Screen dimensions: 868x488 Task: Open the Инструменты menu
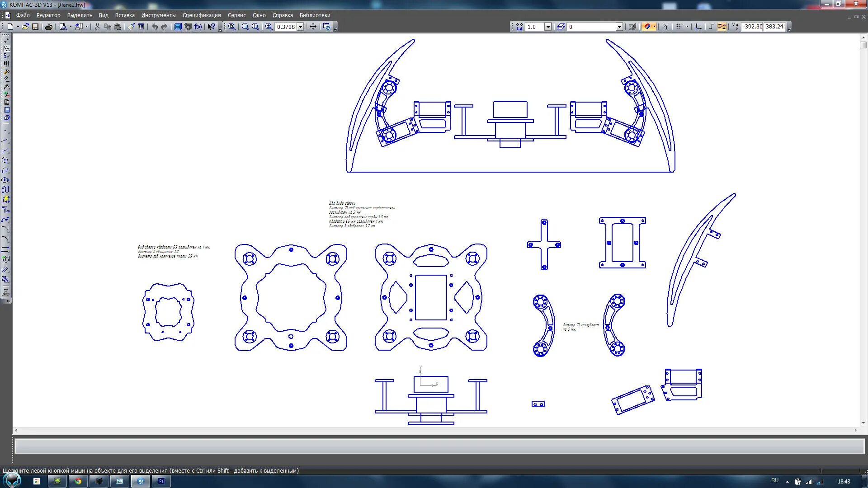pyautogui.click(x=158, y=15)
